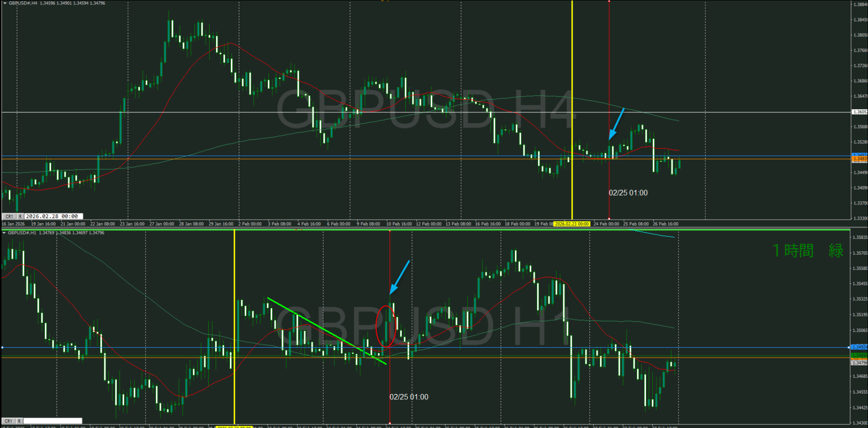Click the empty input field on H1 chart
The image size is (868, 428).
coord(53,421)
